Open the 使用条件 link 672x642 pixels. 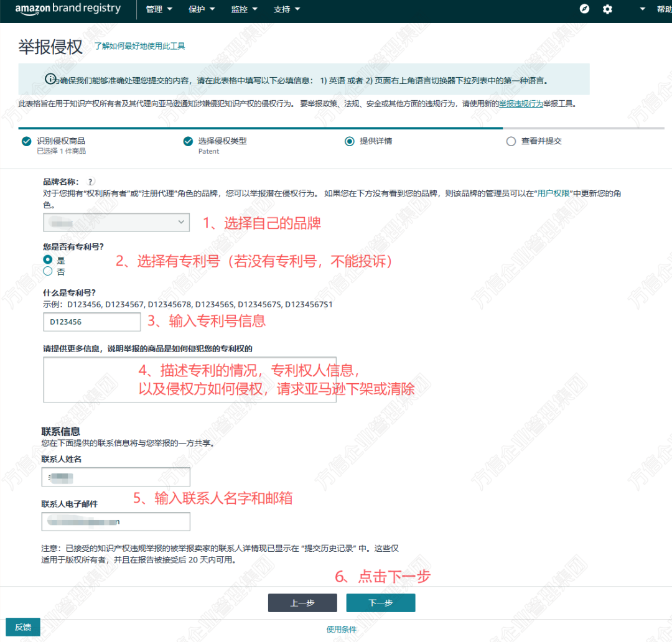click(342, 629)
